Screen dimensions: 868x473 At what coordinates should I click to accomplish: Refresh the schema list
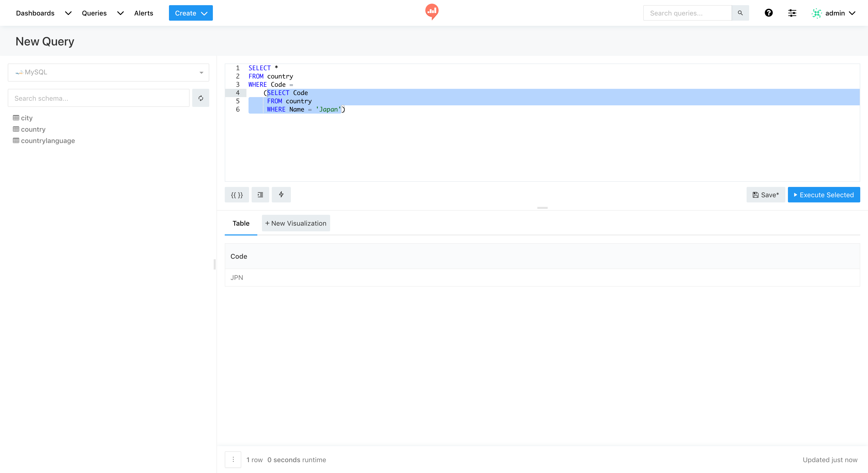(x=200, y=98)
